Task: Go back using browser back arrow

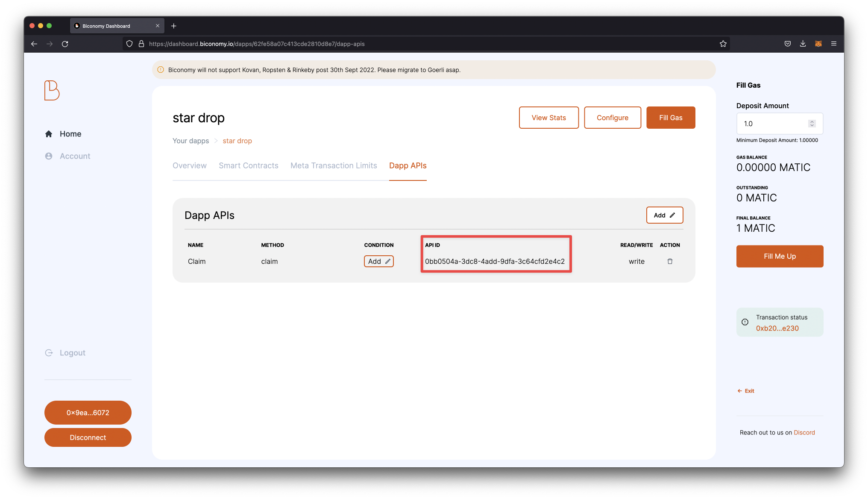Action: (34, 44)
